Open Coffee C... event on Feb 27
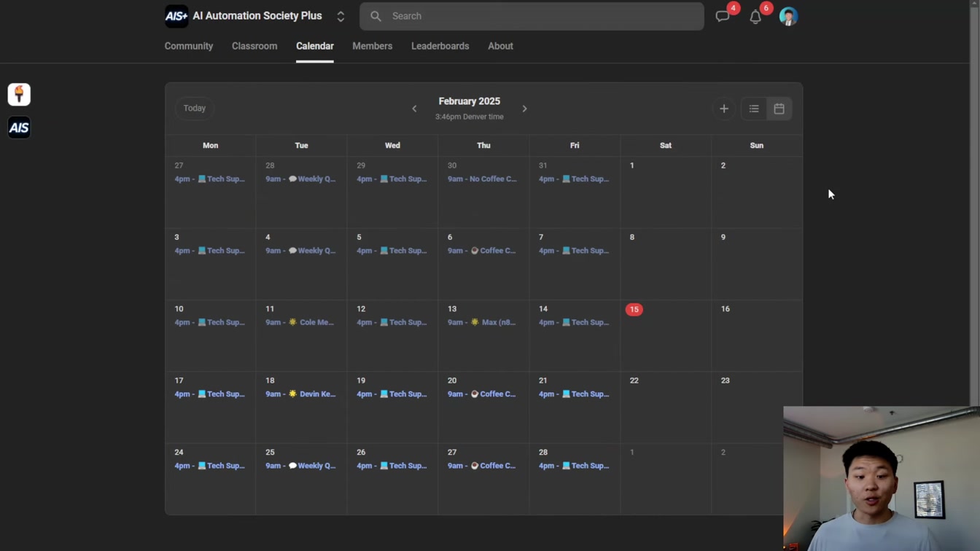Image resolution: width=980 pixels, height=551 pixels. (482, 466)
